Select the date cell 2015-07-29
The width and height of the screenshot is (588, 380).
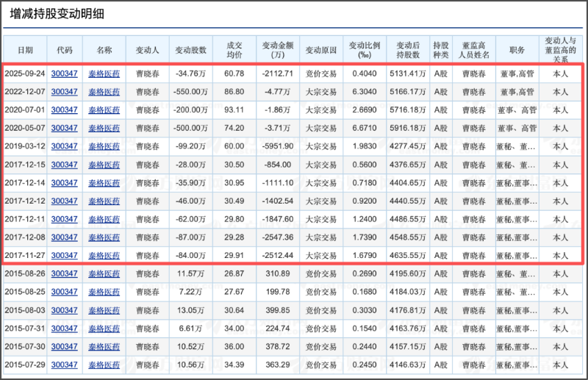25,365
